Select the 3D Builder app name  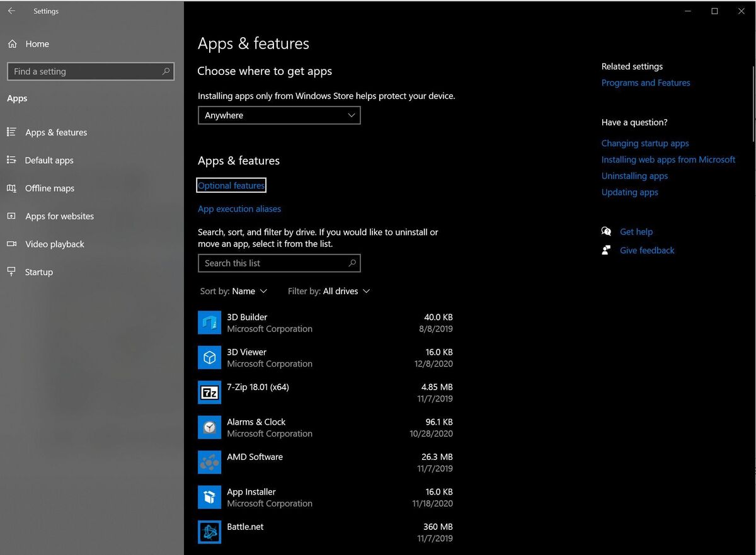click(x=247, y=317)
